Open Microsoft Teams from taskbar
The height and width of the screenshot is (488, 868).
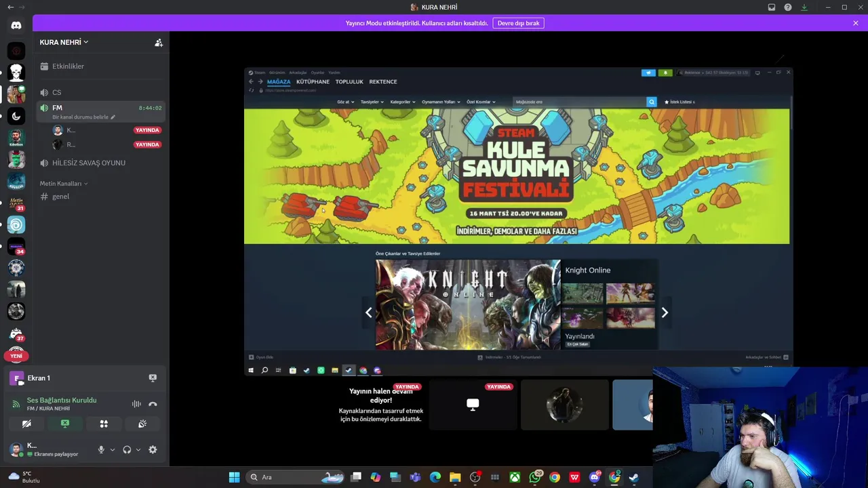pyautogui.click(x=415, y=477)
